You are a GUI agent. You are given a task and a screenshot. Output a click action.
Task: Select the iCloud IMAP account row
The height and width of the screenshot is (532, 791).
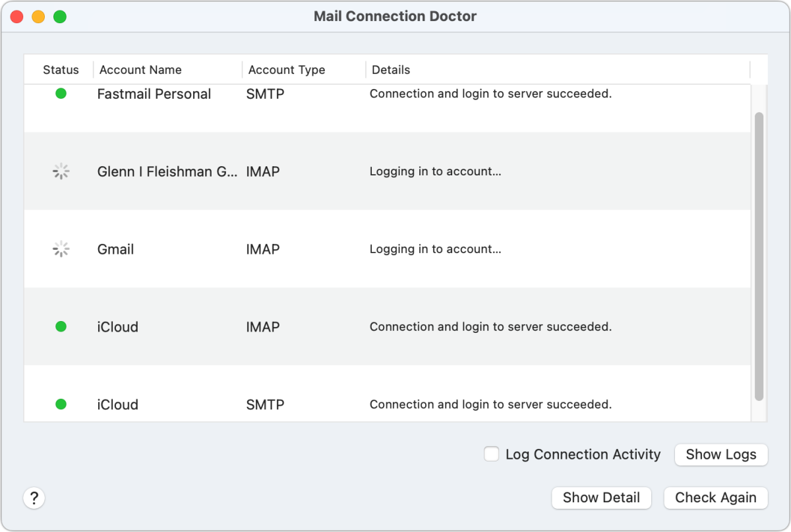click(395, 326)
